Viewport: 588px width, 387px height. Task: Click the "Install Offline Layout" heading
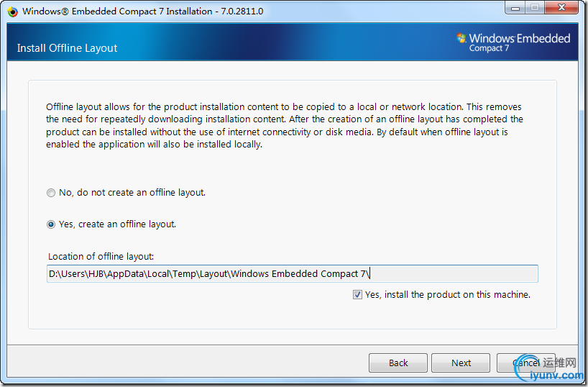pos(67,48)
